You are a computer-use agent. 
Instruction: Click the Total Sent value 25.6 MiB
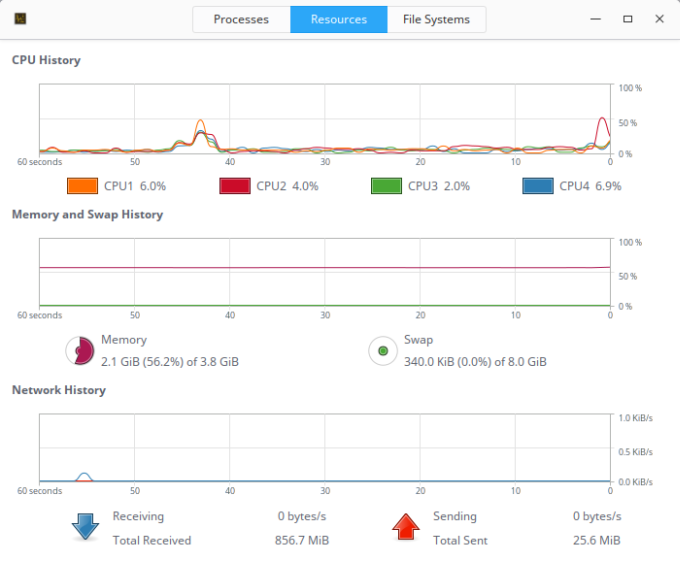coord(597,540)
